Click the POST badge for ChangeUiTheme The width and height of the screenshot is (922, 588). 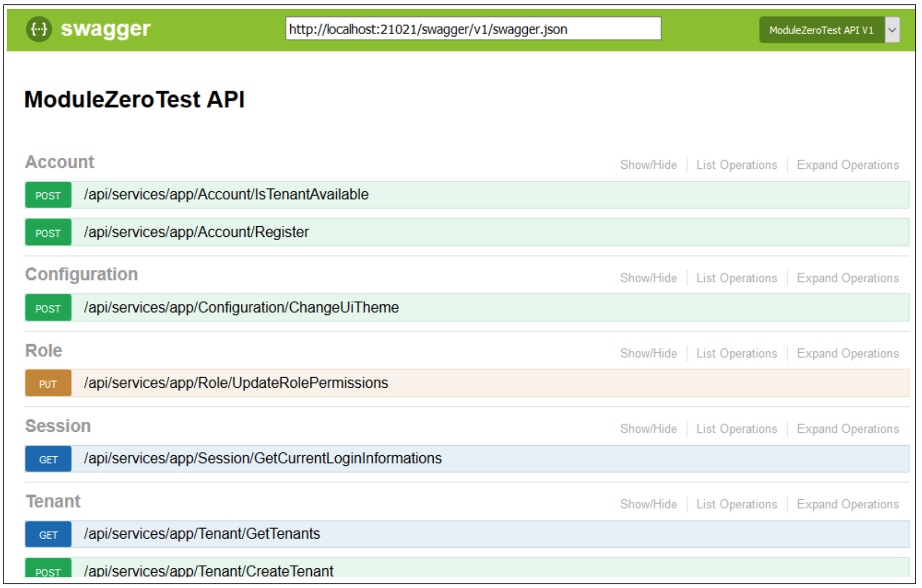pyautogui.click(x=48, y=309)
